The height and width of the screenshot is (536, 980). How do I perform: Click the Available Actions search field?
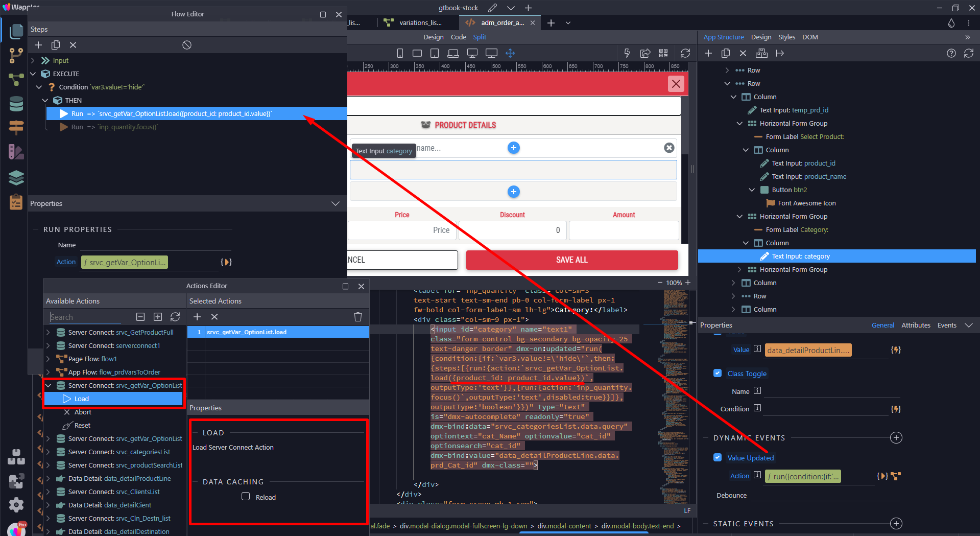pyautogui.click(x=85, y=317)
